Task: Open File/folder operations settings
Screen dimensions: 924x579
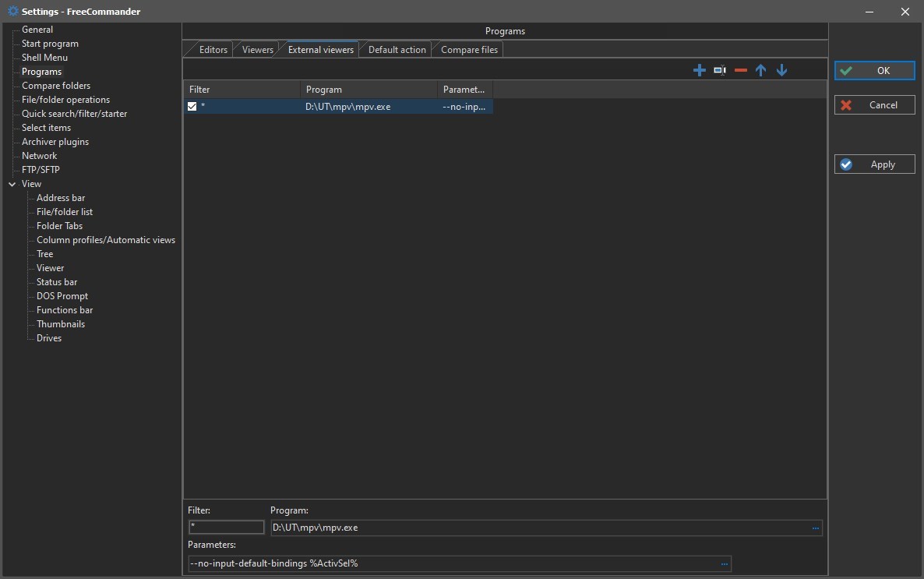Action: click(x=65, y=101)
